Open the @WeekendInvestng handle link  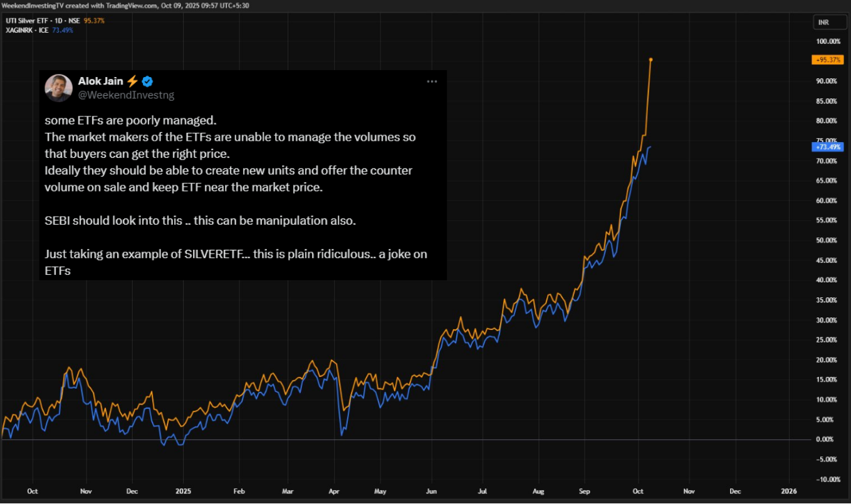click(126, 95)
